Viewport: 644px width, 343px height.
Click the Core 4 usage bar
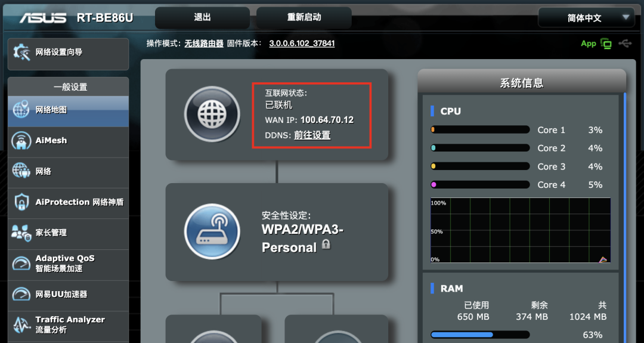coord(479,185)
